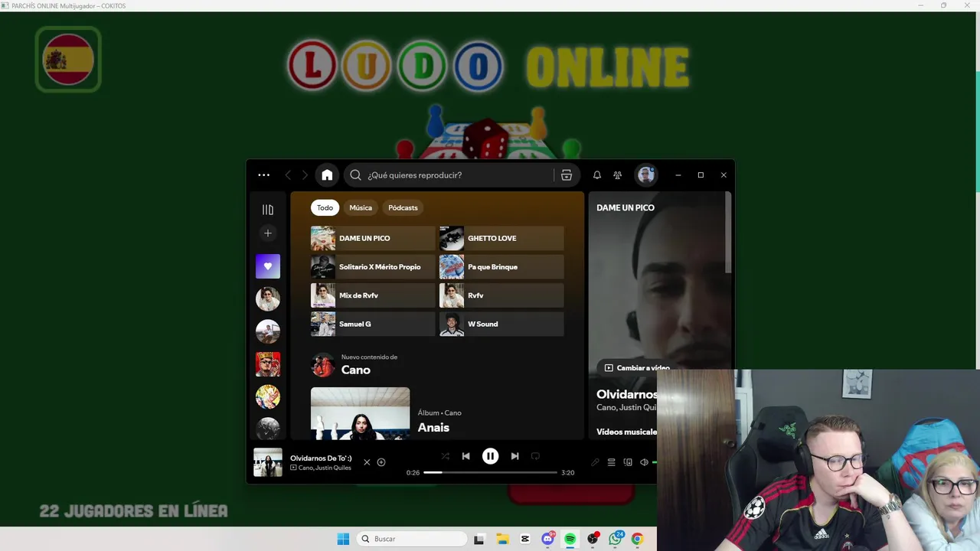
Task: Seek on the song progress bar
Action: click(x=490, y=472)
